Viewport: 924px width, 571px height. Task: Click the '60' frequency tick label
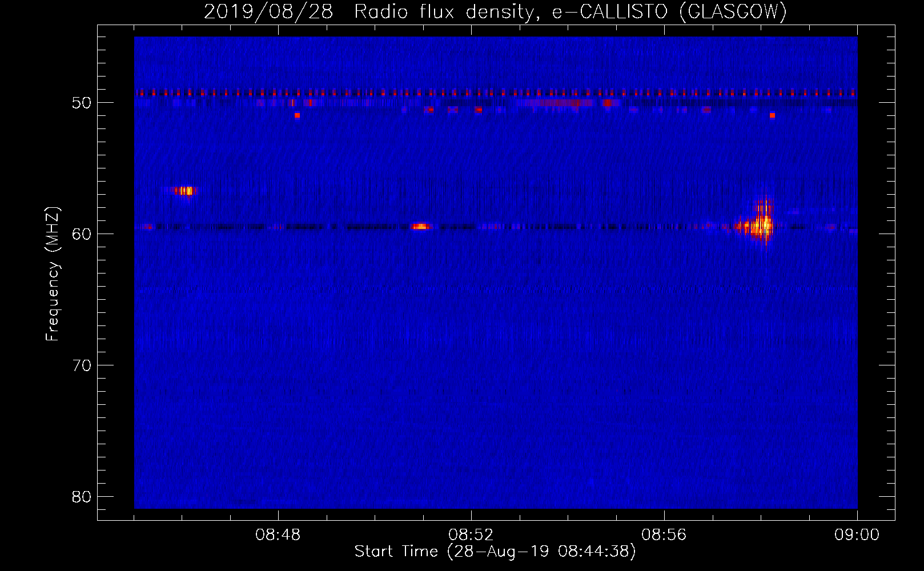click(x=82, y=234)
